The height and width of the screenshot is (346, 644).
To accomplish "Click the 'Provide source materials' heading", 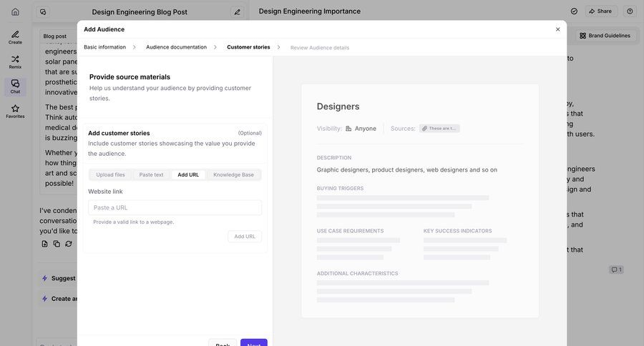I will [x=130, y=76].
